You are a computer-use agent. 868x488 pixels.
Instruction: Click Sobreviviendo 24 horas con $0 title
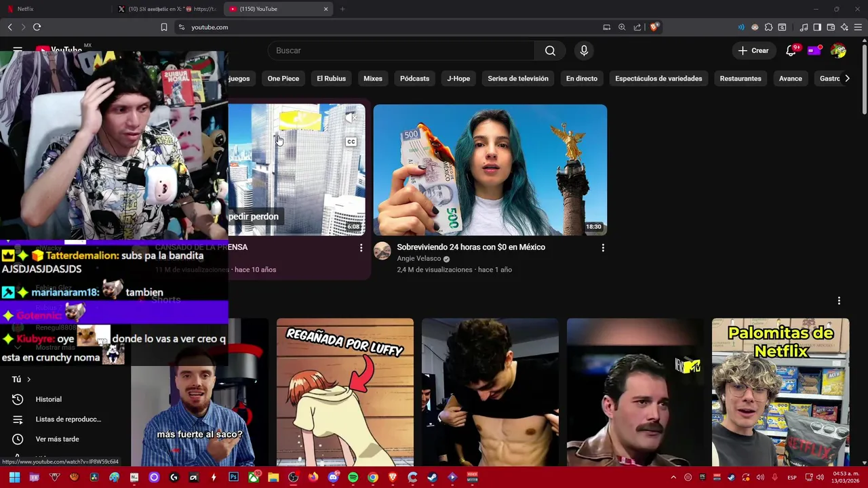pos(471,247)
